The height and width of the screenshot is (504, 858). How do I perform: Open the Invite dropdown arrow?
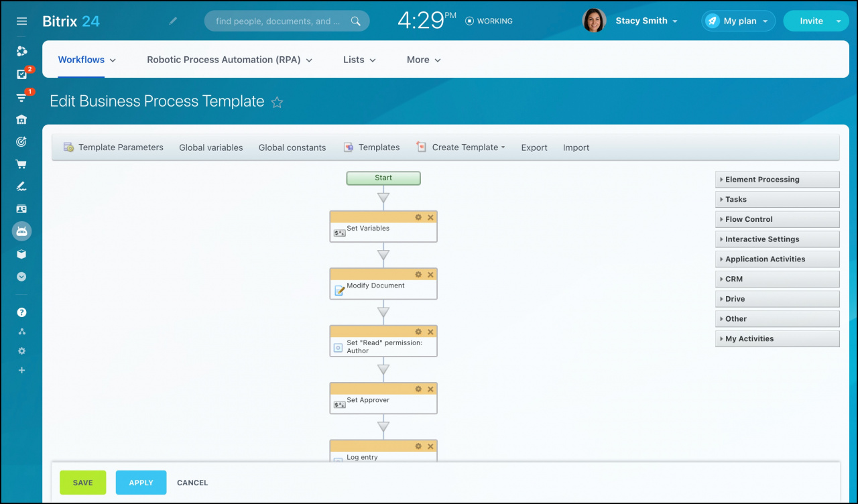[x=839, y=21]
